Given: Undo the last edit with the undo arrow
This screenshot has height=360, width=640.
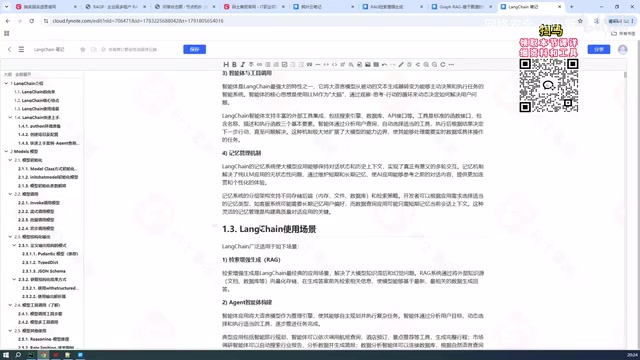Looking at the screenshot, I should (x=384, y=64).
